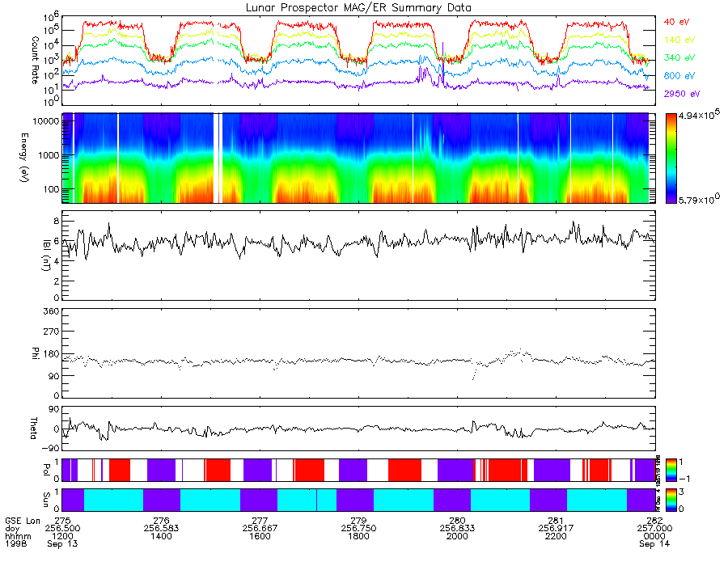This screenshot has height=566, width=728.
Task: Click the '2000' time tick label
Action: point(457,536)
